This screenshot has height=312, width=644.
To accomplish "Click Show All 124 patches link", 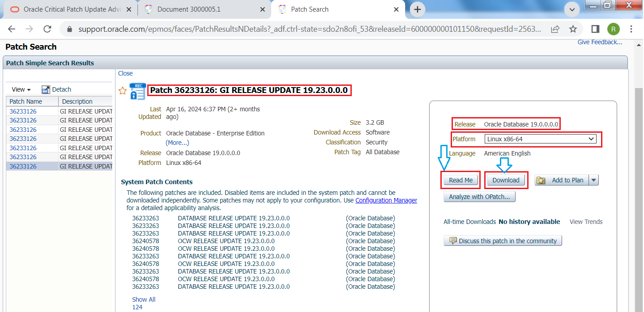I will pos(144,303).
